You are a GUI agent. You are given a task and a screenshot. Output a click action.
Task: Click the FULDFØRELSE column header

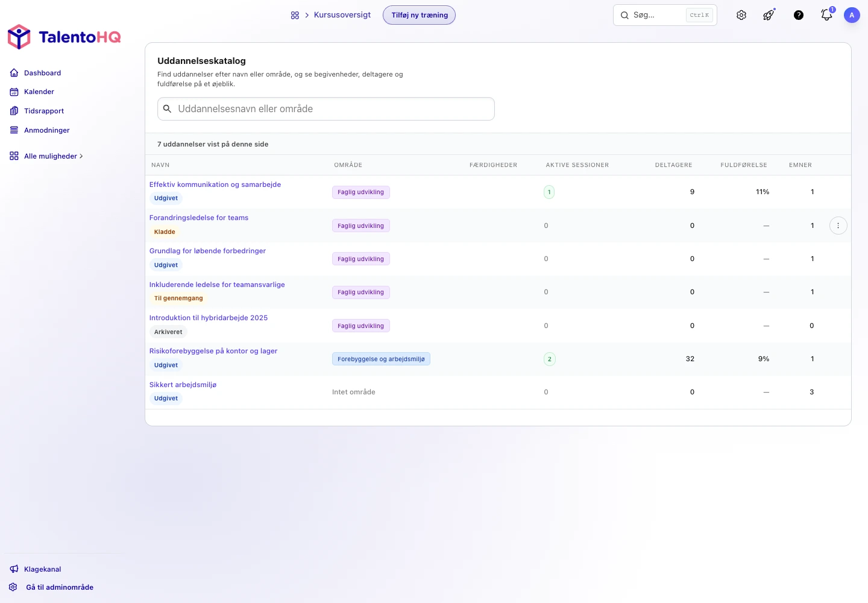pos(744,165)
